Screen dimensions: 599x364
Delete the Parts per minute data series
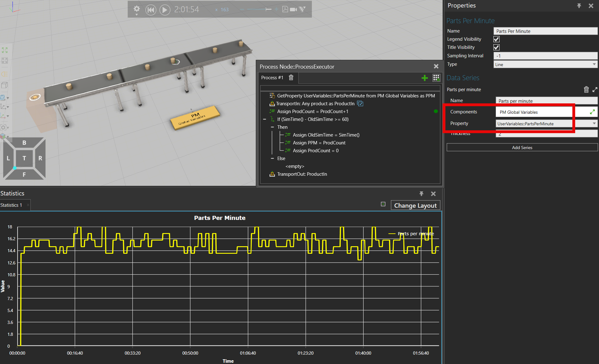586,90
